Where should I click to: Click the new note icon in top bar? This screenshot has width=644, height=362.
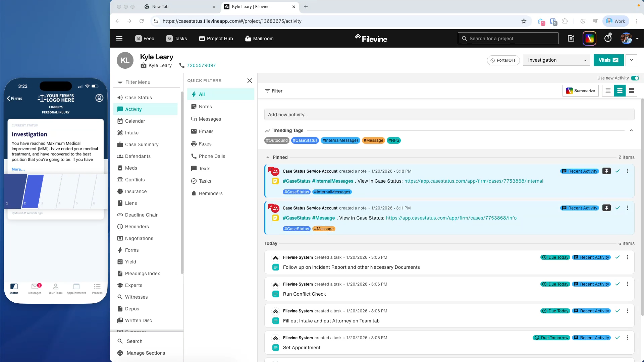coord(571,39)
